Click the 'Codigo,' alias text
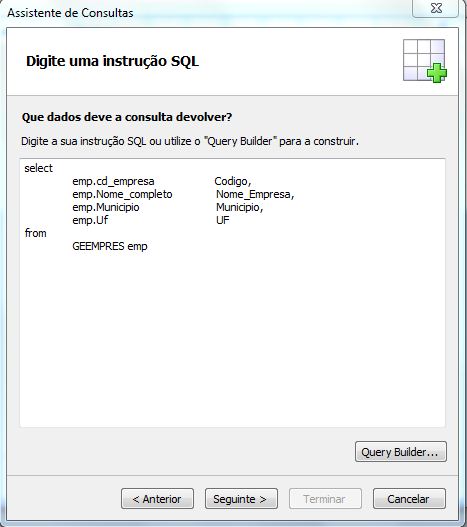The height and width of the screenshot is (527, 467). (x=233, y=181)
